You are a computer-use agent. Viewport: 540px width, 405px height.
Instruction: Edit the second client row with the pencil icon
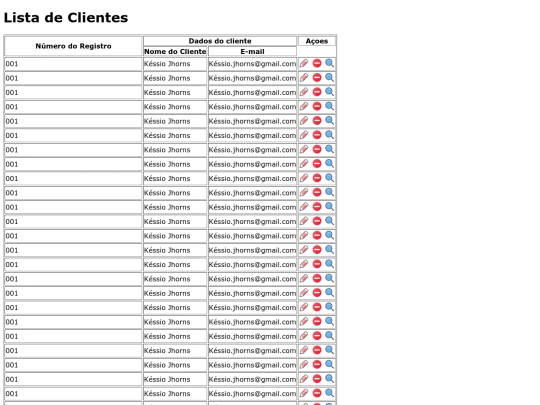pyautogui.click(x=304, y=78)
